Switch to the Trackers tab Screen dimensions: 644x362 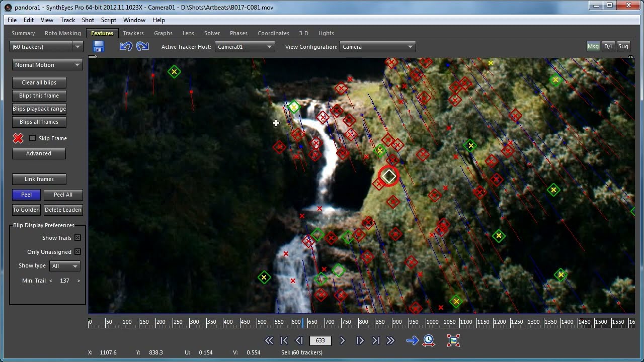133,33
